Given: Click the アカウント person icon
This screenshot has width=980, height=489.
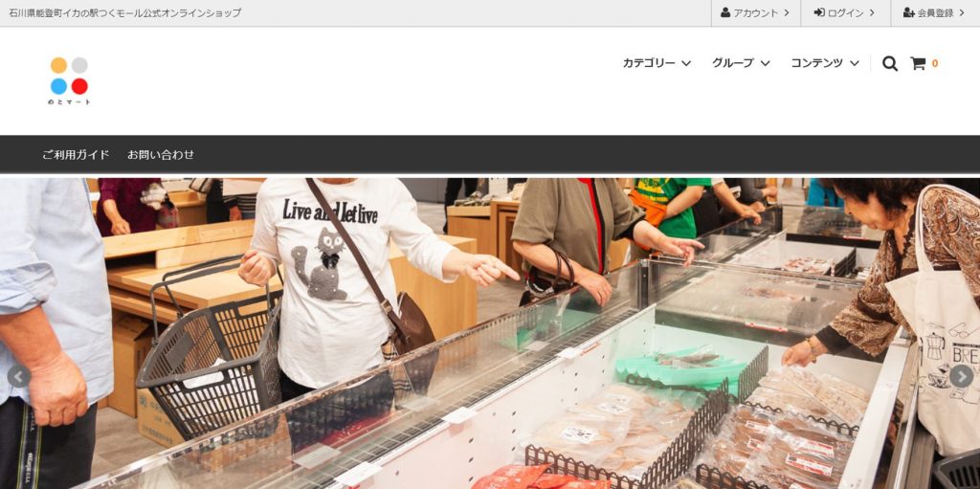Looking at the screenshot, I should click(x=725, y=12).
